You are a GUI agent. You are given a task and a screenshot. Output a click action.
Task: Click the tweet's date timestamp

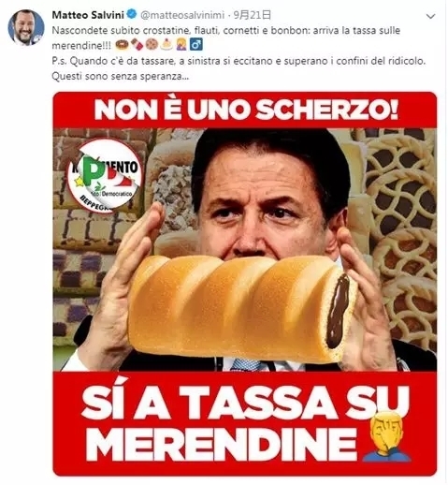pyautogui.click(x=253, y=15)
